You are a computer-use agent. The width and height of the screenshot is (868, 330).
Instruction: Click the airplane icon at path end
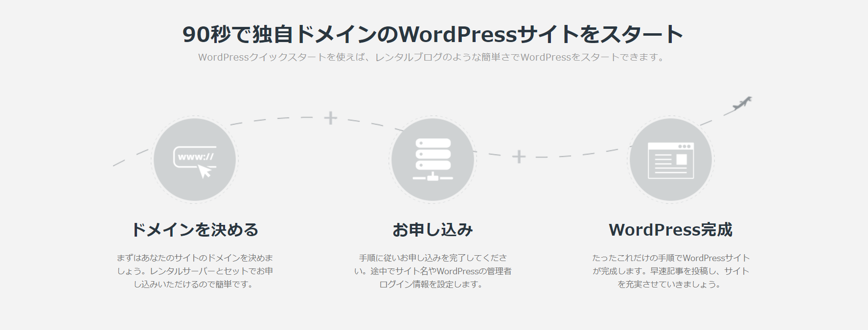click(x=742, y=103)
